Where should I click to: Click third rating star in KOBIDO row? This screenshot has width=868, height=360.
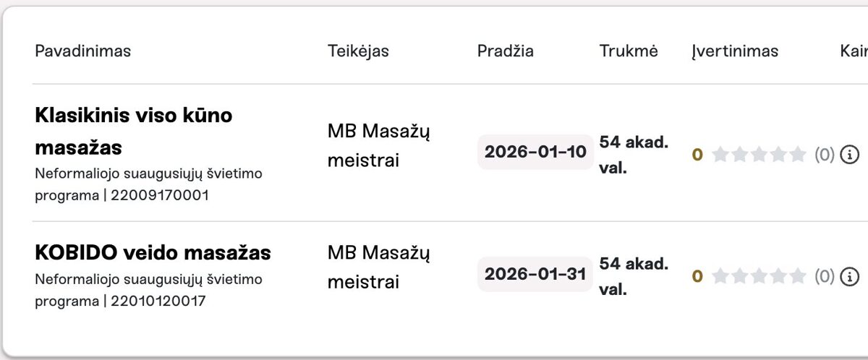(x=759, y=275)
